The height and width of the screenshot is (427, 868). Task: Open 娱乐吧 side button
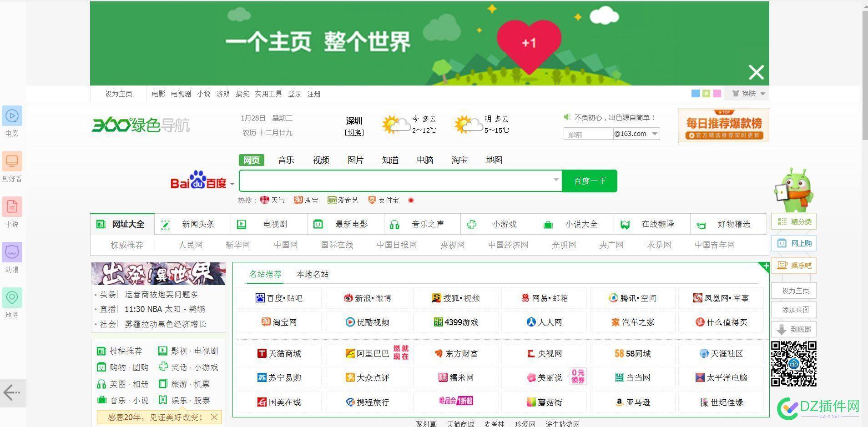[794, 265]
